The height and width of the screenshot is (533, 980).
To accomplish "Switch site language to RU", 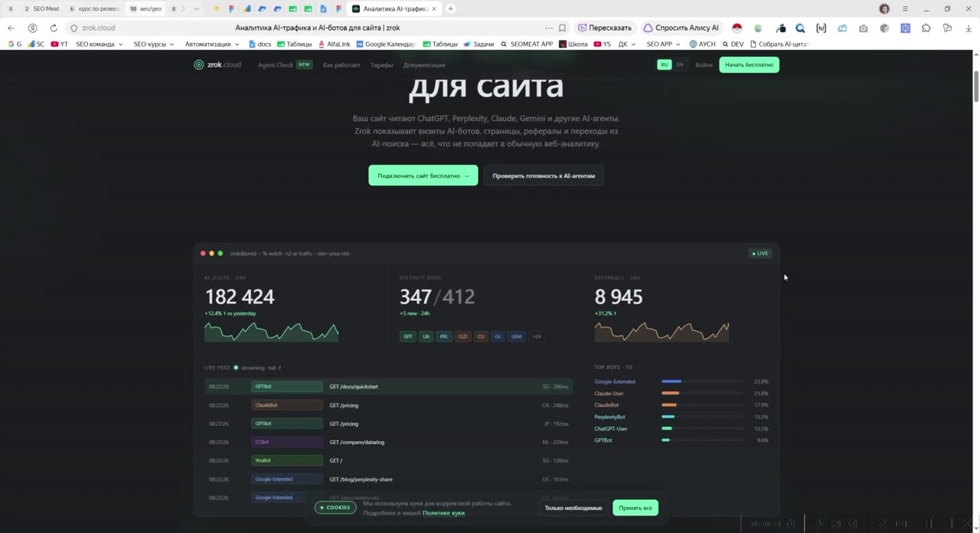I will (664, 65).
